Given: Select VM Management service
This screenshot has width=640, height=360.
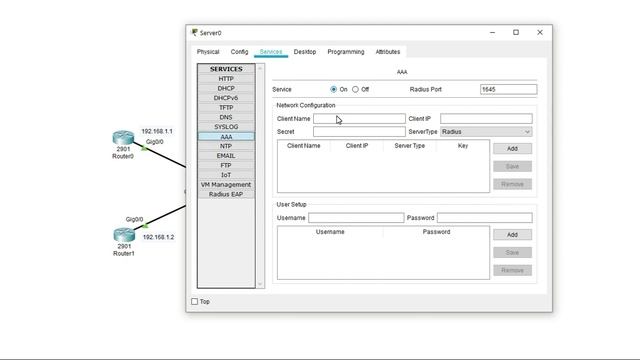Looking at the screenshot, I should point(226,184).
